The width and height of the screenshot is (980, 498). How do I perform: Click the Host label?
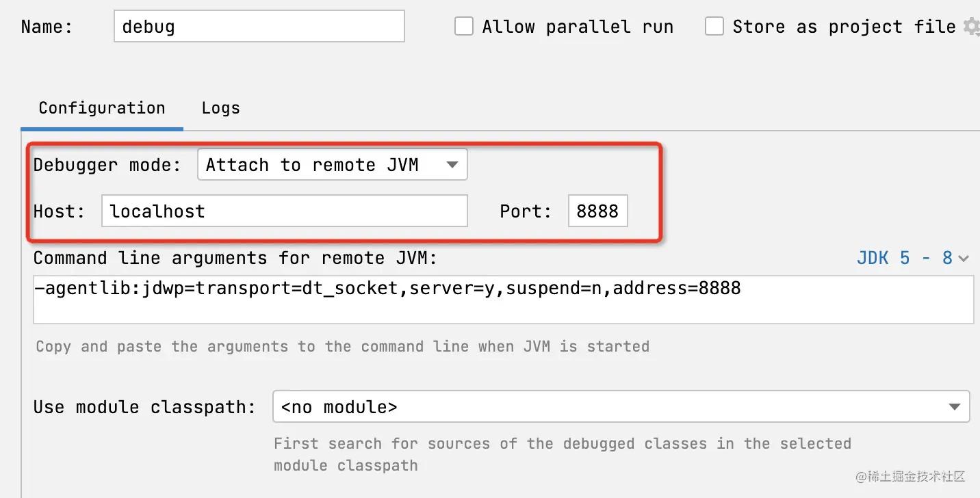(x=59, y=211)
